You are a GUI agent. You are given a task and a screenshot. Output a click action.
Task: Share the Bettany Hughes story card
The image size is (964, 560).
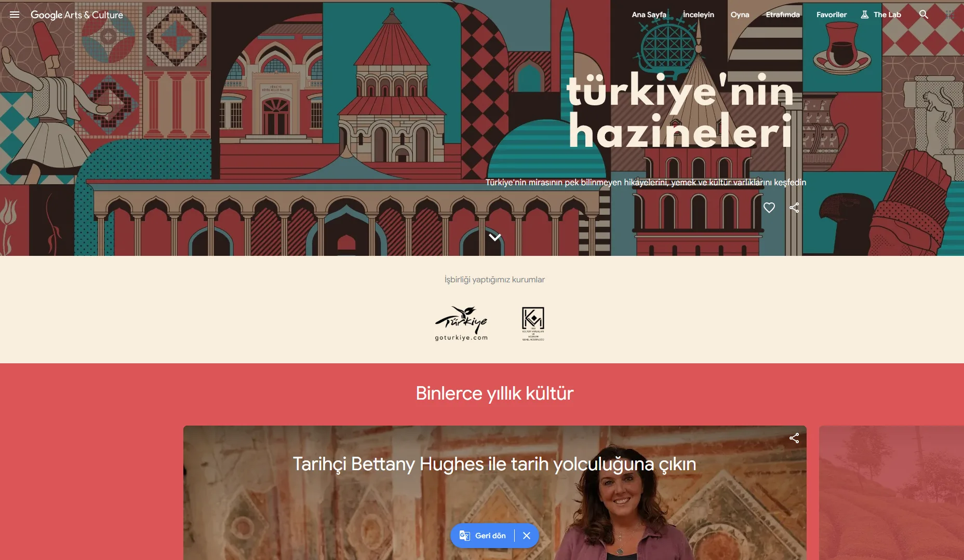click(x=794, y=438)
